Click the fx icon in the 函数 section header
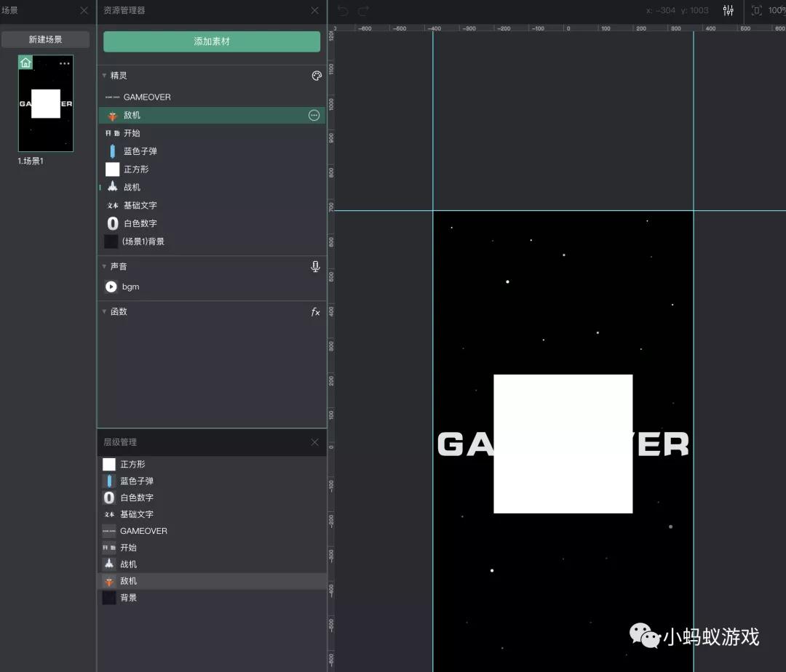The image size is (786, 672). 315,311
